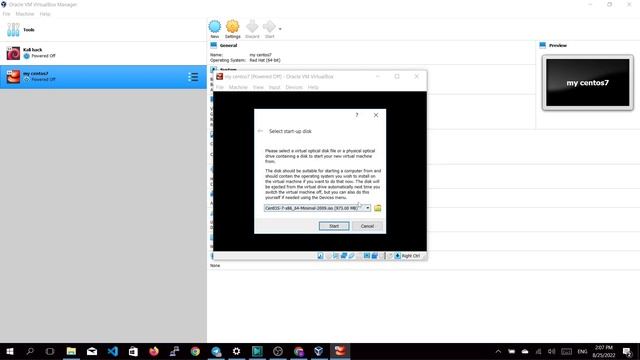
Task: Expand the start-up disk dropdown arrow
Action: 368,208
